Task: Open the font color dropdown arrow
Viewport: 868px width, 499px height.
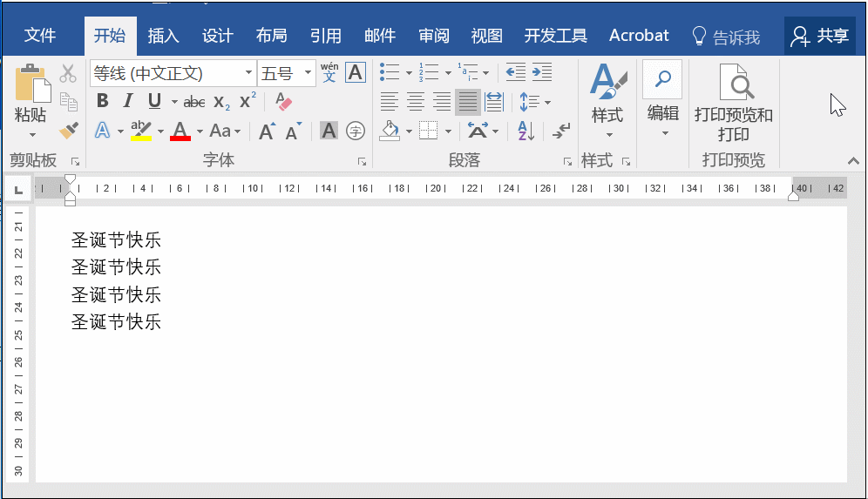Action: (x=200, y=131)
